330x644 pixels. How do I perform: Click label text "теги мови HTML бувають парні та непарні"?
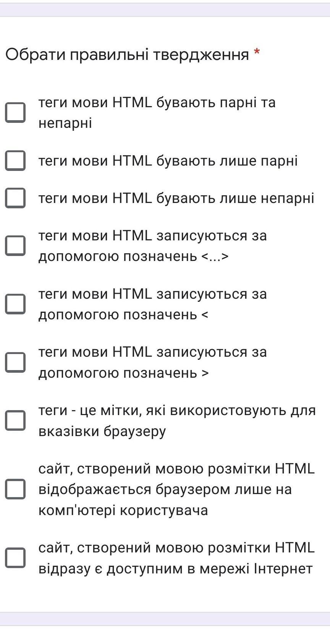[x=157, y=113]
